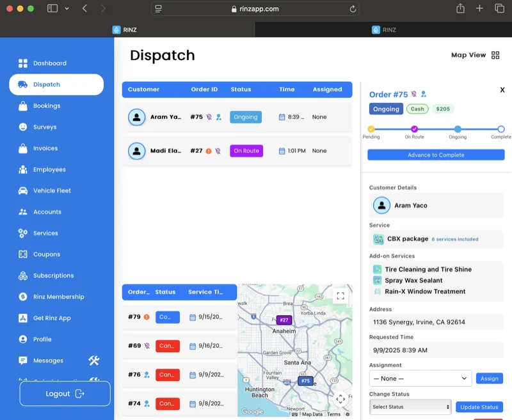
Task: Open the Select Status dropdown
Action: pyautogui.click(x=410, y=407)
